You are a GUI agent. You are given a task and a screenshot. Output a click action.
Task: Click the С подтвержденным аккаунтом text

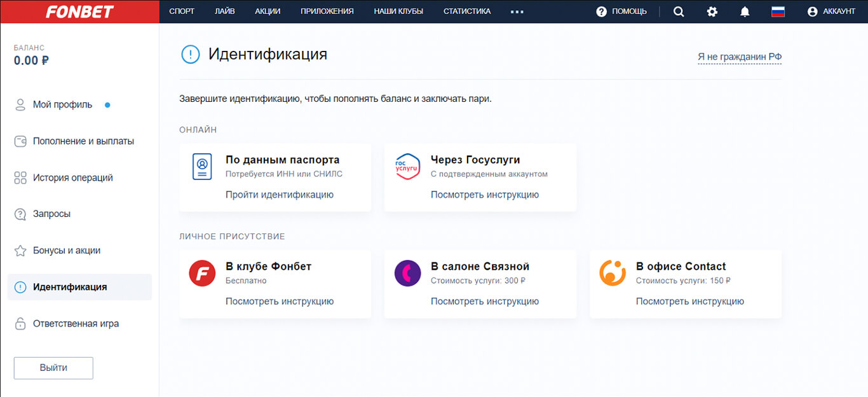tap(489, 174)
